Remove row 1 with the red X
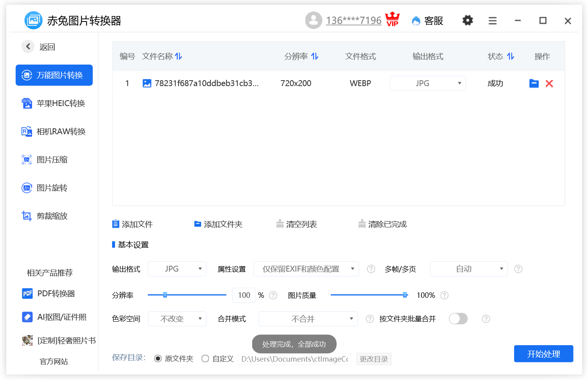The width and height of the screenshot is (588, 380). (549, 83)
